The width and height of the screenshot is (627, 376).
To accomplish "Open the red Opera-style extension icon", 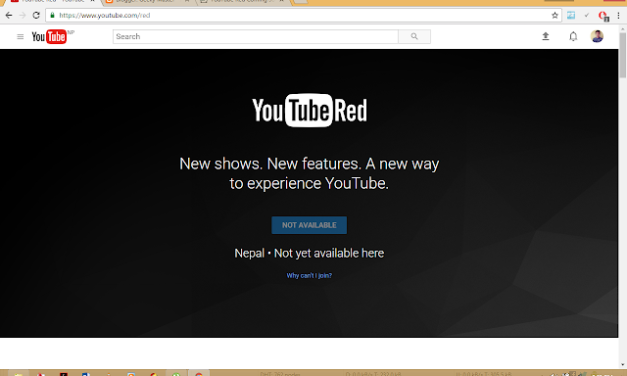I will [x=603, y=16].
